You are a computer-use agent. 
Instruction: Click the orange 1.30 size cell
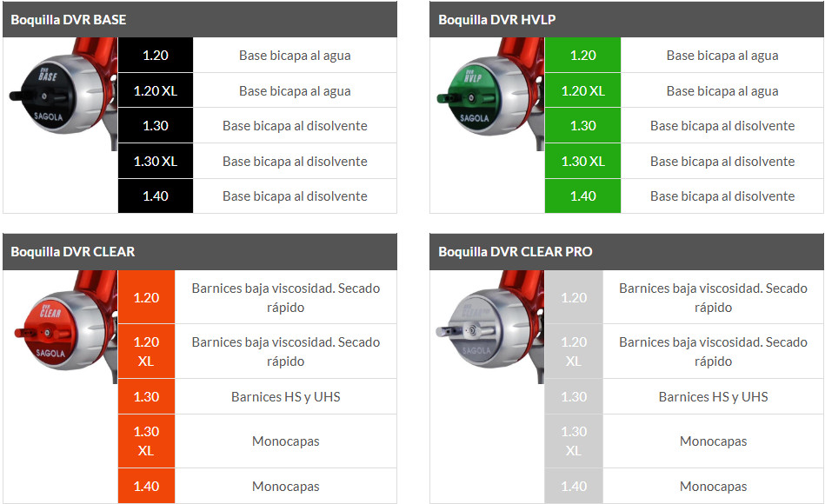146,396
